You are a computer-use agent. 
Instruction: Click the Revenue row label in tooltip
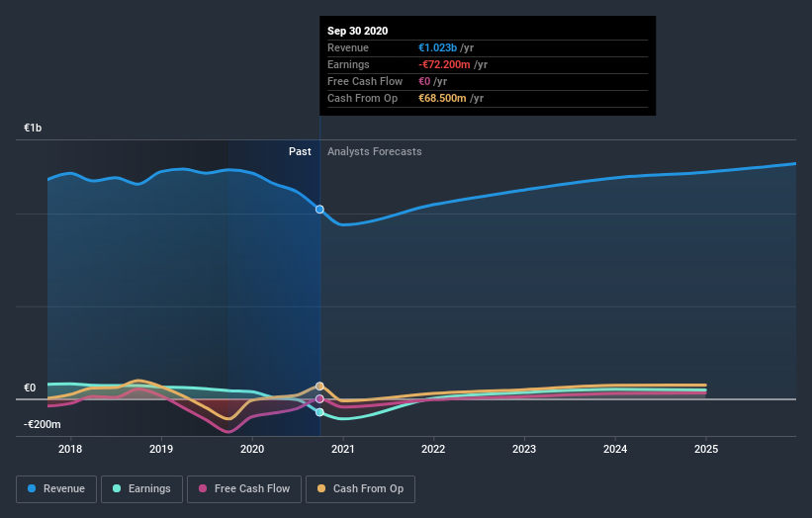[348, 47]
